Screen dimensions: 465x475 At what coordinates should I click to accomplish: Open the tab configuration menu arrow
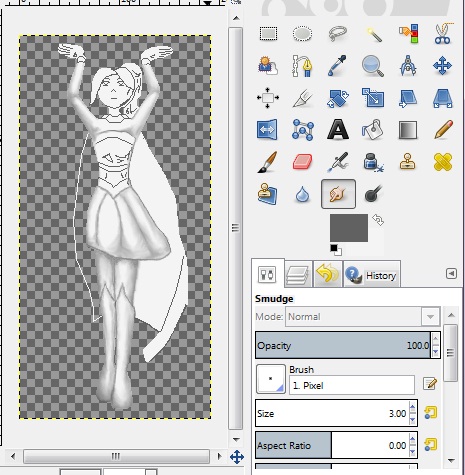point(451,274)
